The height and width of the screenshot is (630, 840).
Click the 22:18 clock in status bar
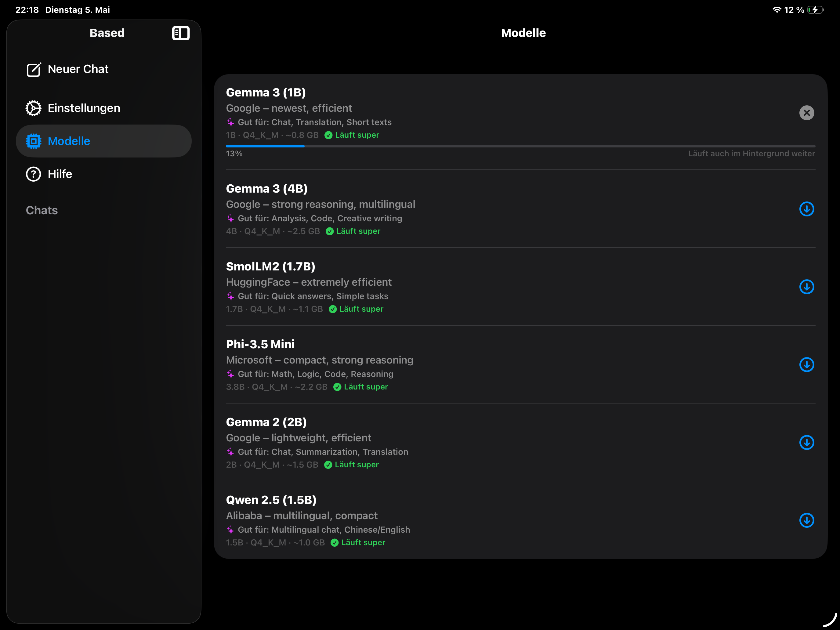27,10
